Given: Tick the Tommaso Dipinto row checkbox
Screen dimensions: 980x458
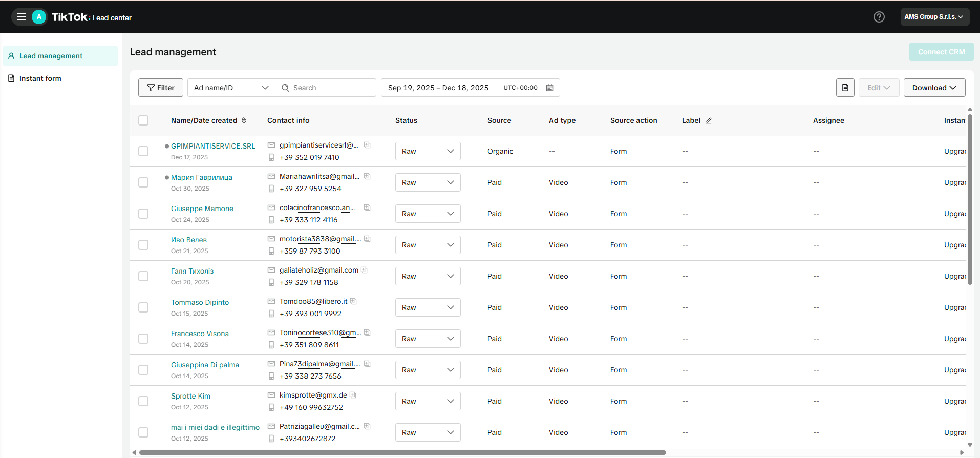Looking at the screenshot, I should click(143, 307).
